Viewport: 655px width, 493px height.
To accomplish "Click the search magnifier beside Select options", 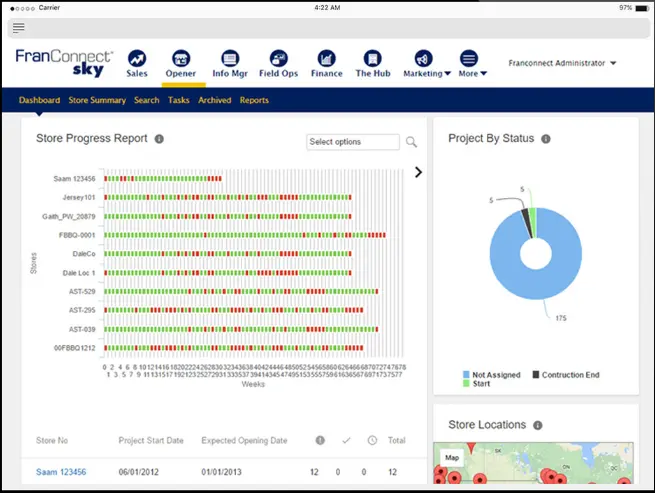I will pos(411,142).
